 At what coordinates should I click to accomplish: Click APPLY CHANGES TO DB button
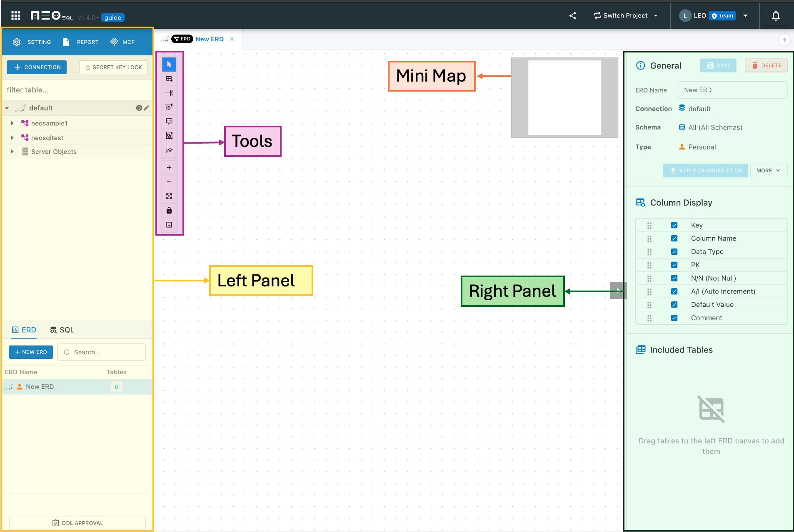(x=706, y=171)
